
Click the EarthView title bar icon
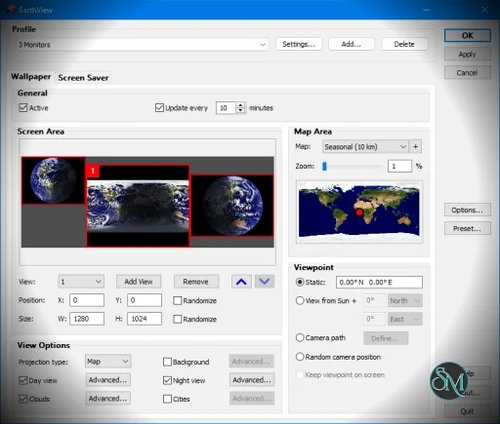11,9
